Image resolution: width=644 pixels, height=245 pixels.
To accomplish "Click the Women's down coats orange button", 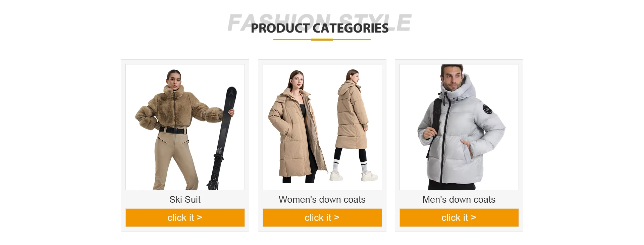I will coord(322,217).
